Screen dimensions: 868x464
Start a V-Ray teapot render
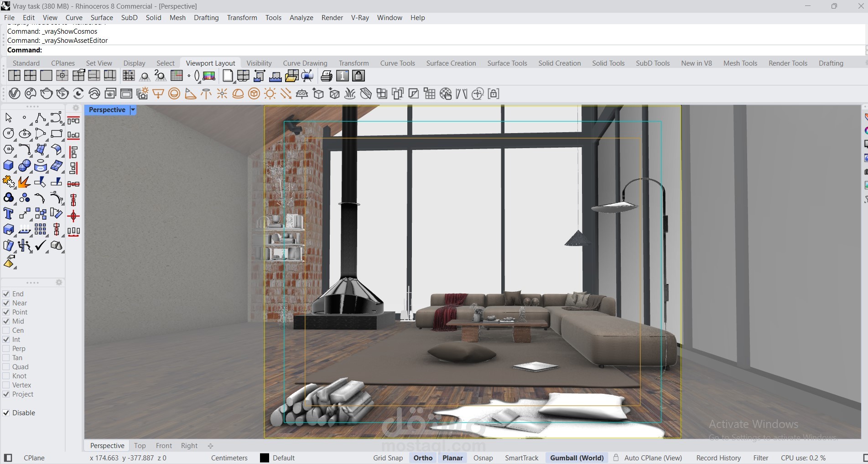[47, 94]
